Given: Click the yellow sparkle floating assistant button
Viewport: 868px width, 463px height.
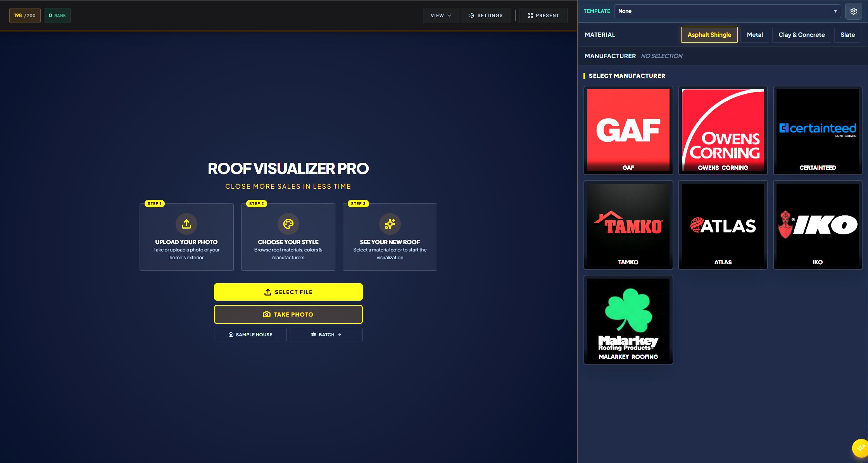Looking at the screenshot, I should click(x=860, y=448).
